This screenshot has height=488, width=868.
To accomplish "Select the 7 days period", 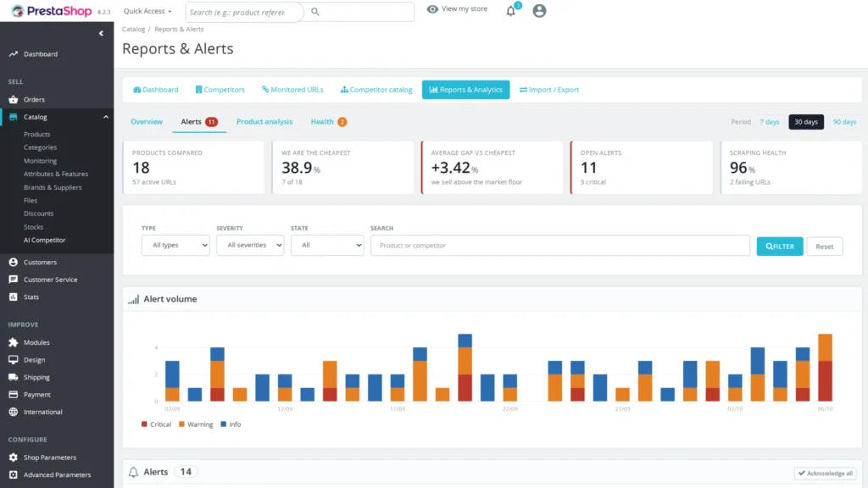I will click(770, 122).
